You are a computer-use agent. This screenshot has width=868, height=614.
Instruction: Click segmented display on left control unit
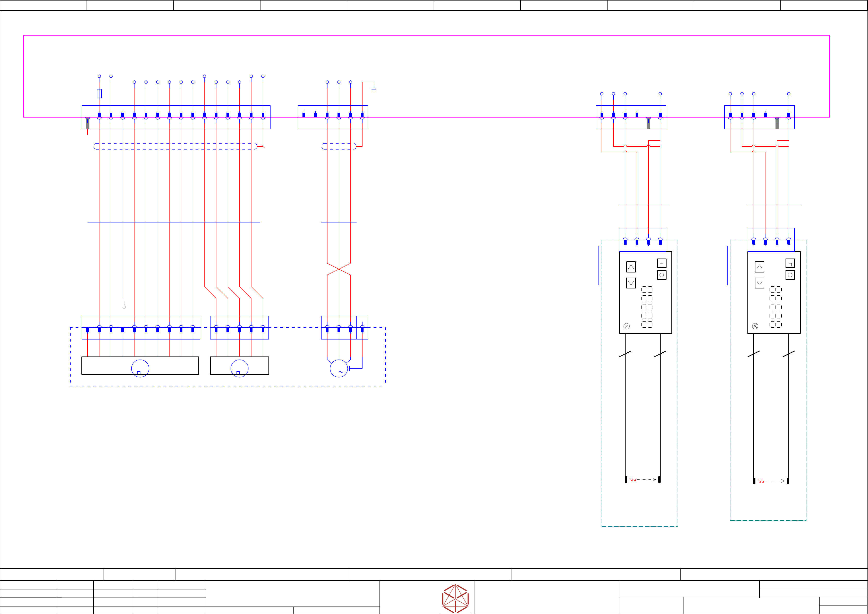647,307
